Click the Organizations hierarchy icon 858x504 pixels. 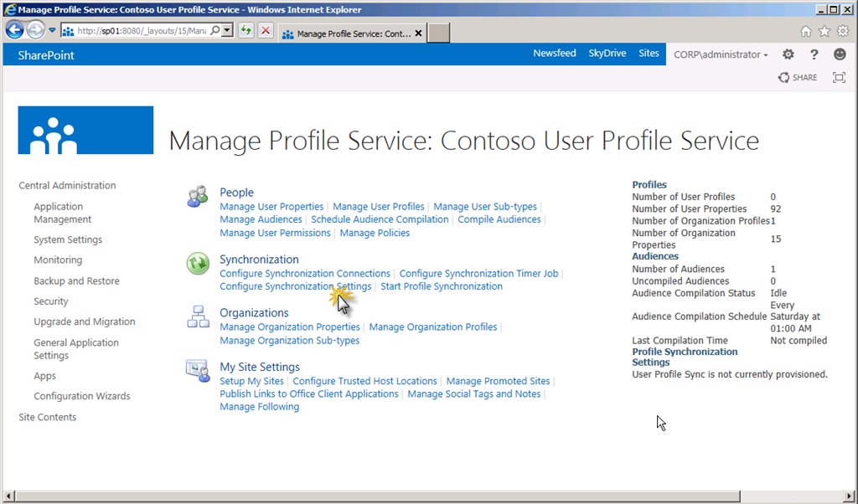[198, 316]
